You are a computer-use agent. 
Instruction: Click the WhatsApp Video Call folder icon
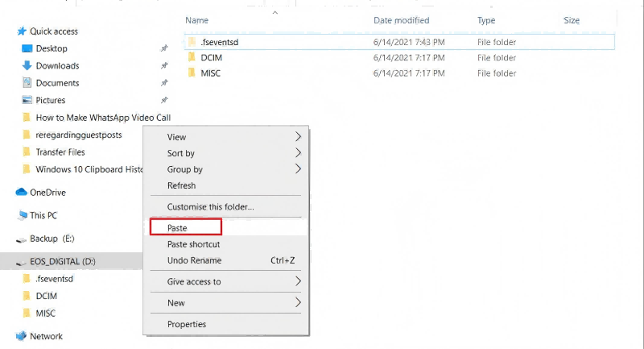27,118
